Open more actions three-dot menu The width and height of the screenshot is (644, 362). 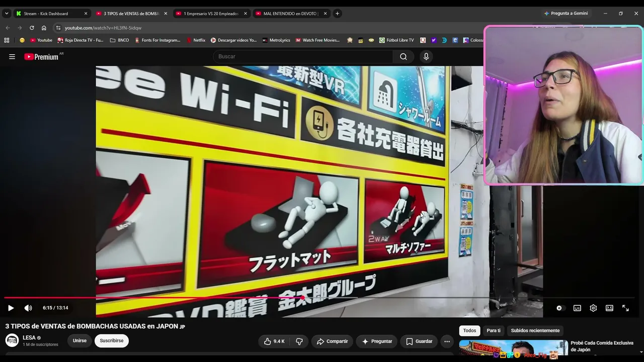pos(447,341)
